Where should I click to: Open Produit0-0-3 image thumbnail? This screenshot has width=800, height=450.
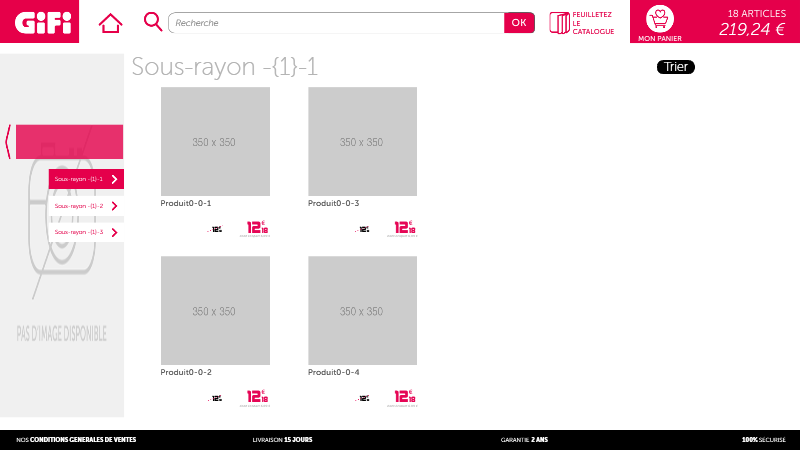tap(362, 142)
